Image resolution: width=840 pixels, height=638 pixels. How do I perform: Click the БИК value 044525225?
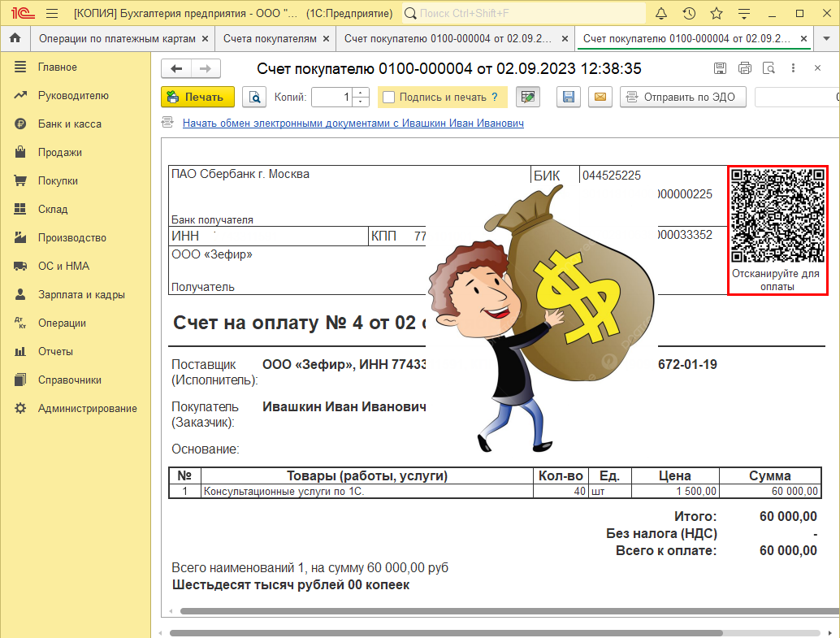pos(611,176)
